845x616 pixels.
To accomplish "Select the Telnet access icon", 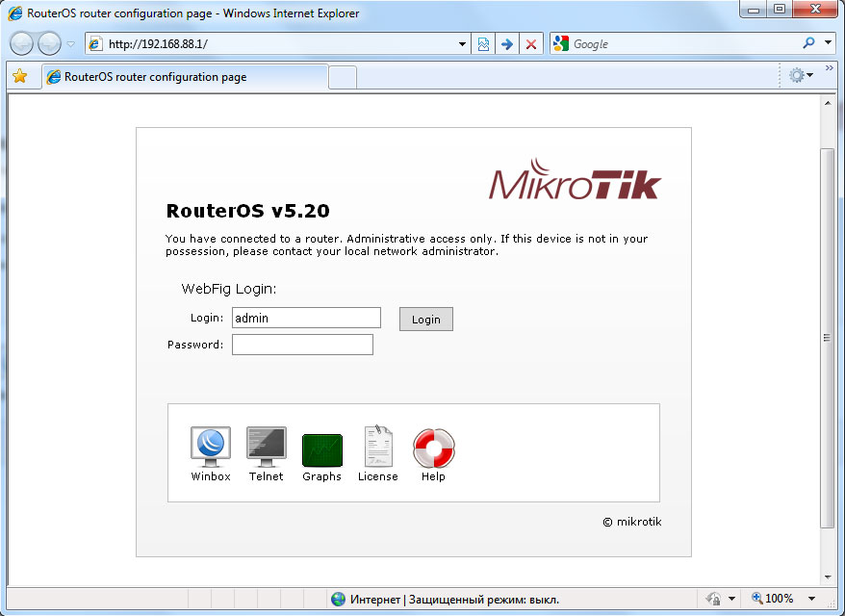I will [266, 446].
